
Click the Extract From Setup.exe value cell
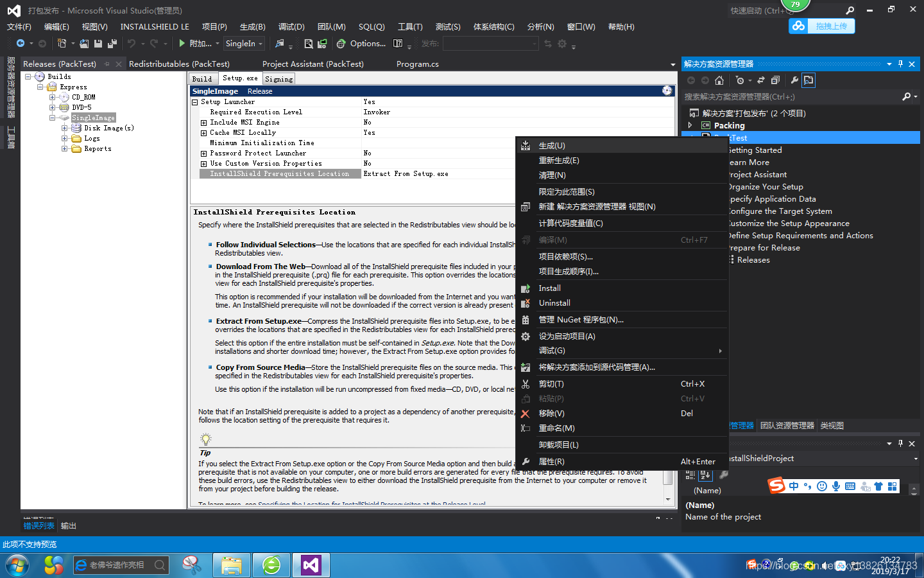[x=438, y=173]
